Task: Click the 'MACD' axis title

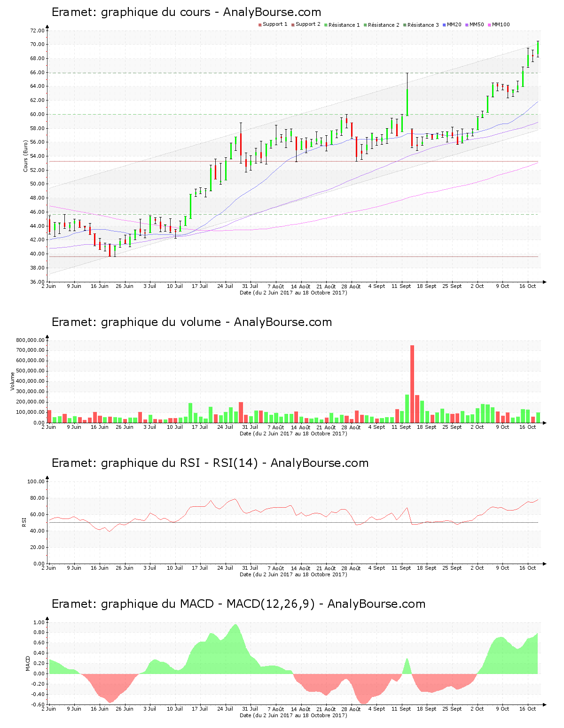Action: (28, 663)
